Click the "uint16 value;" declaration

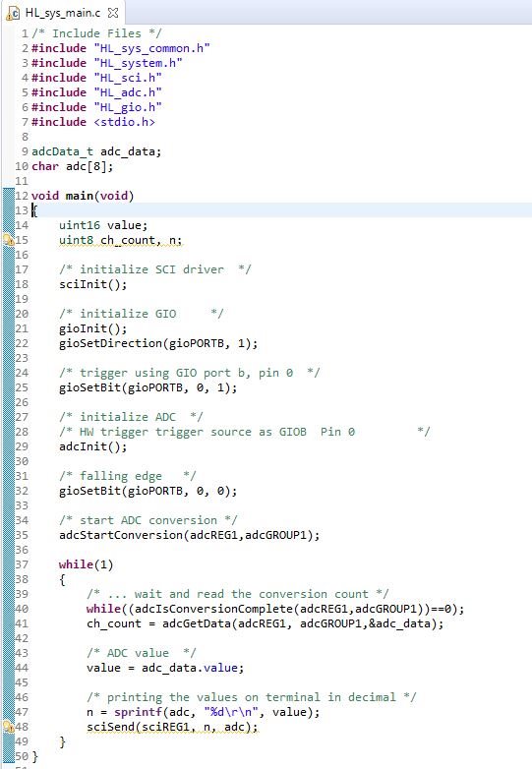(103, 225)
